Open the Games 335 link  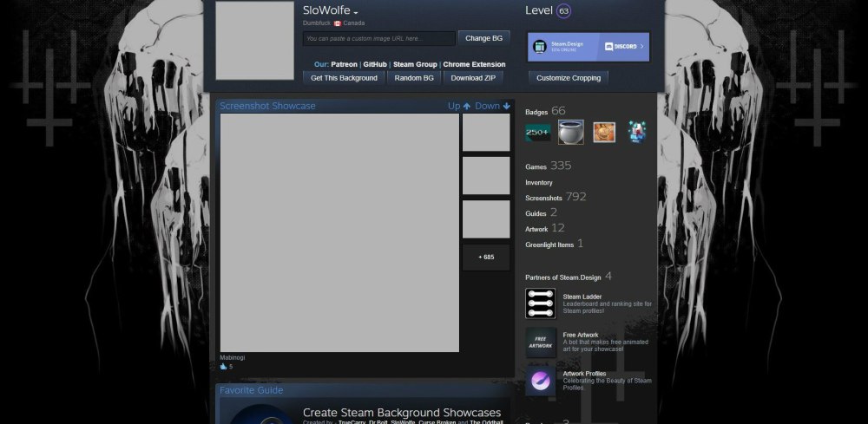click(x=548, y=166)
